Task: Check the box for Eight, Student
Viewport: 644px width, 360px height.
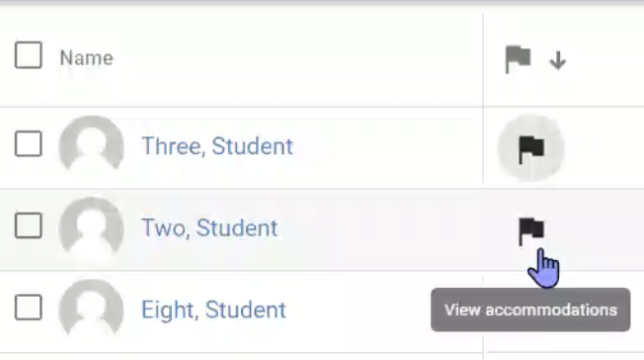Action: tap(29, 308)
